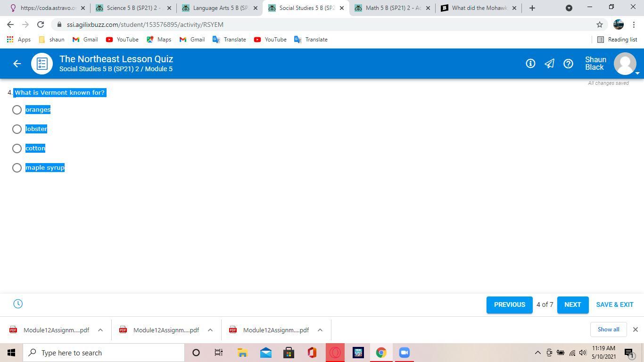The height and width of the screenshot is (362, 644).
Task: Switch to the Science 5 B tab
Action: point(134,8)
